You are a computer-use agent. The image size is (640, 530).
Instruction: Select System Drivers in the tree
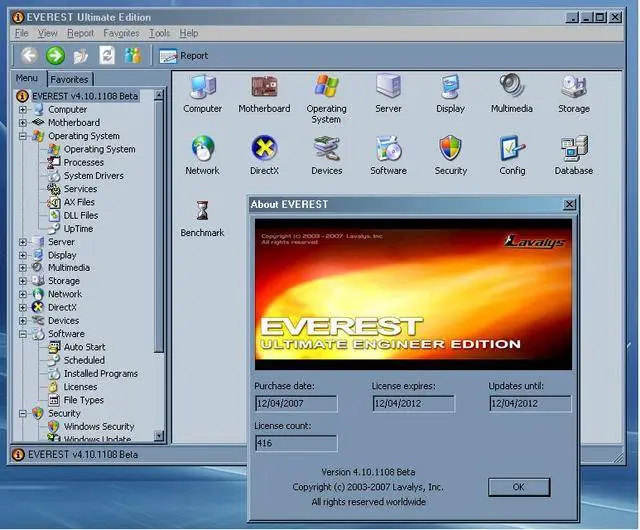[x=93, y=176]
